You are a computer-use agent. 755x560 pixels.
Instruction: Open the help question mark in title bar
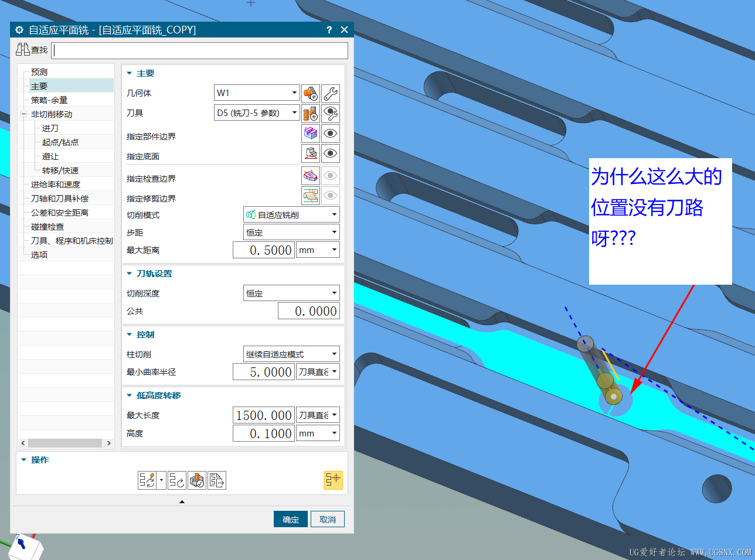[x=329, y=30]
